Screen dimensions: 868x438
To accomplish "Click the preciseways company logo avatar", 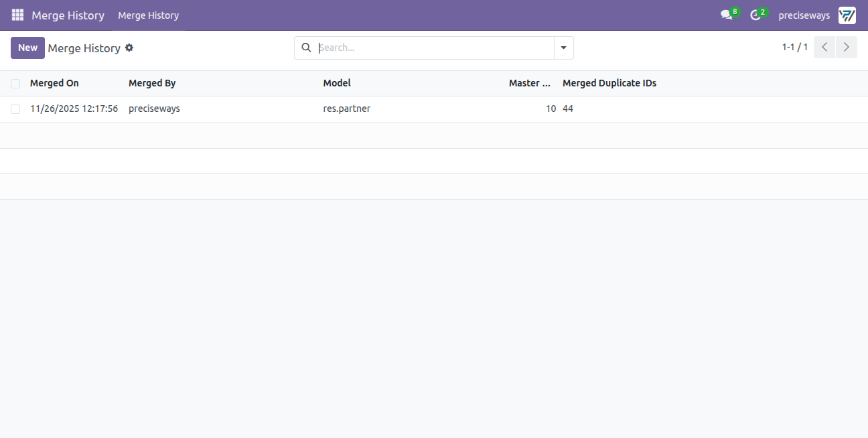I will pos(847,15).
